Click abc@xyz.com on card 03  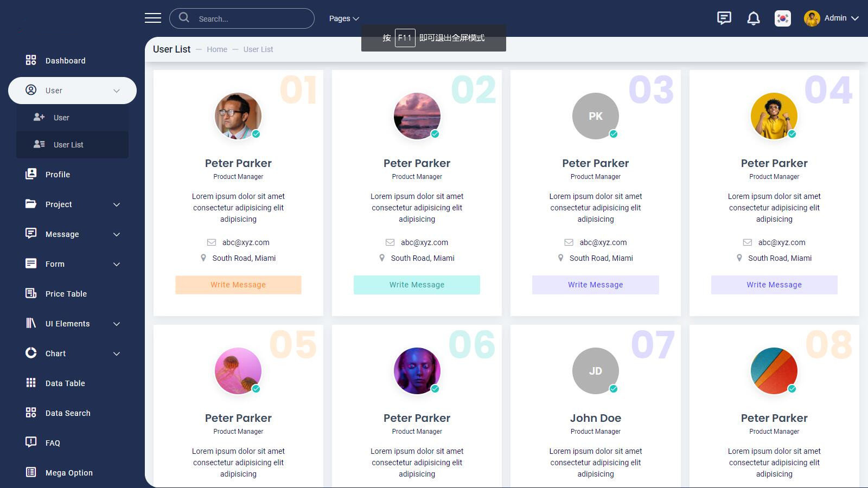click(603, 242)
